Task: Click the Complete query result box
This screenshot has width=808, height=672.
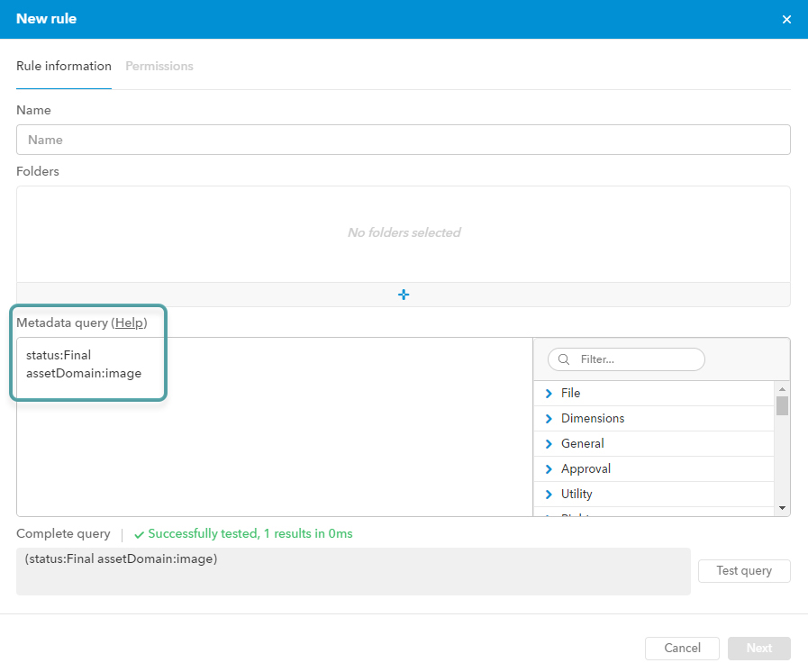Action: click(x=353, y=571)
